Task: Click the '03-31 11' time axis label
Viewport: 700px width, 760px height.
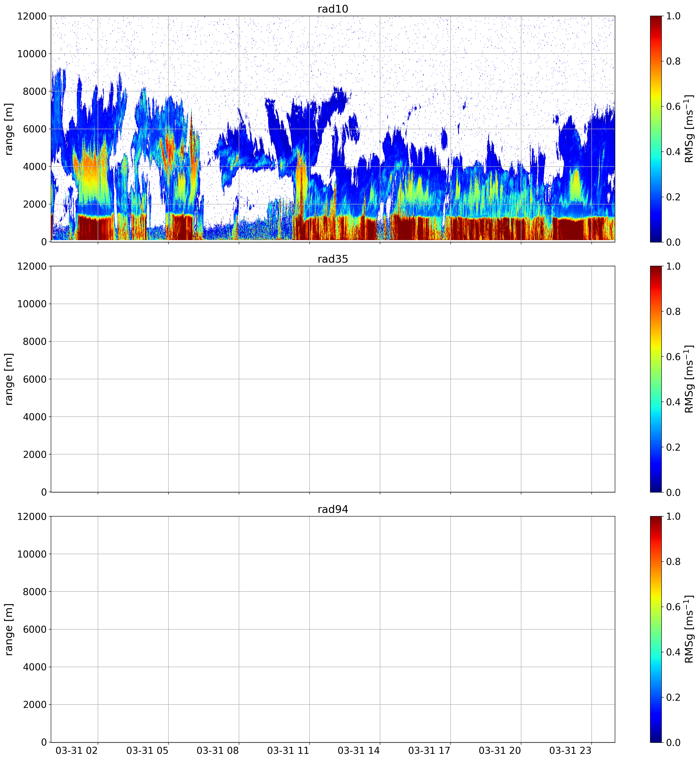Action: click(x=288, y=750)
